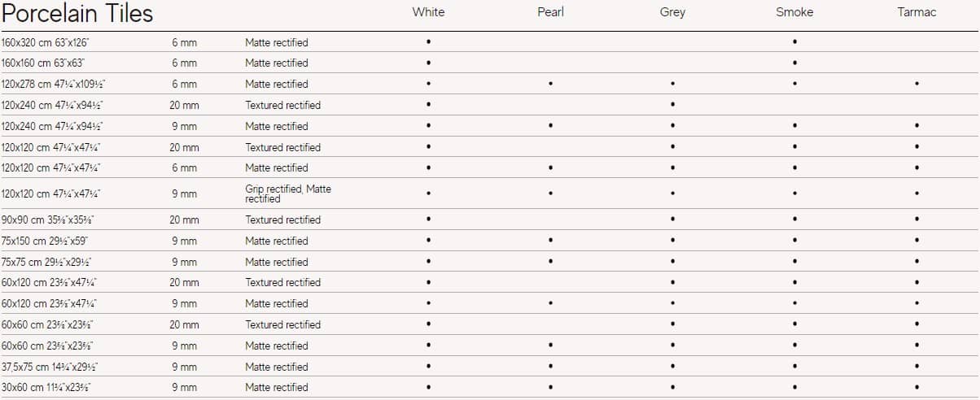This screenshot has height=400, width=980.
Task: Click the Pearl dot for 75x150 cm
Action: 550,241
